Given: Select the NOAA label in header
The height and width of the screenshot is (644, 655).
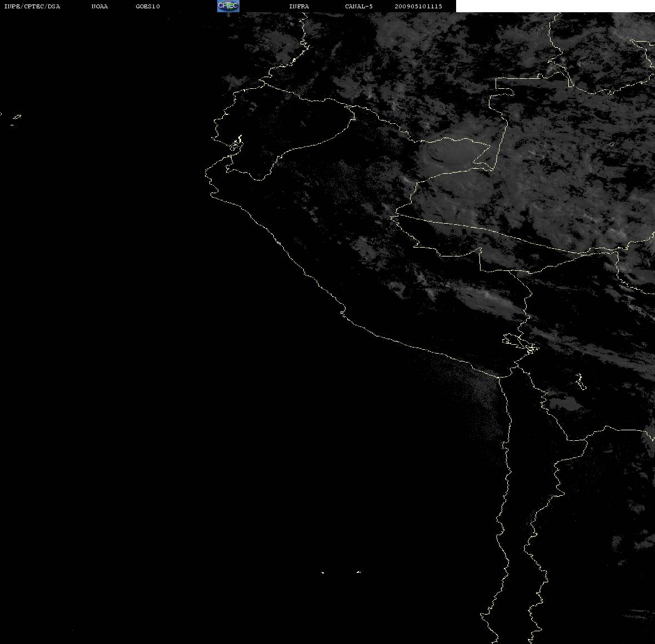Looking at the screenshot, I should coord(99,6).
